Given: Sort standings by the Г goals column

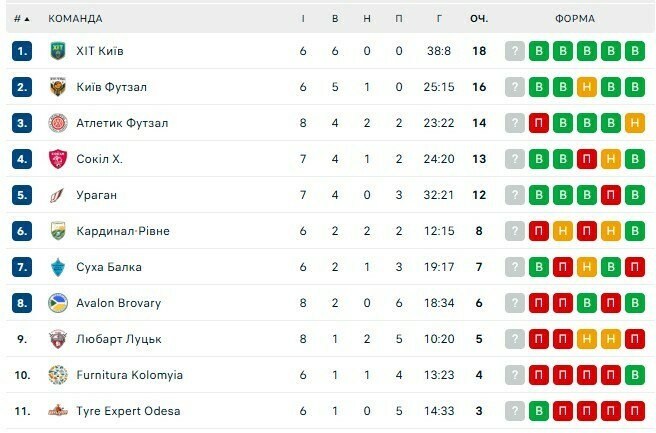Looking at the screenshot, I should pyautogui.click(x=439, y=18).
